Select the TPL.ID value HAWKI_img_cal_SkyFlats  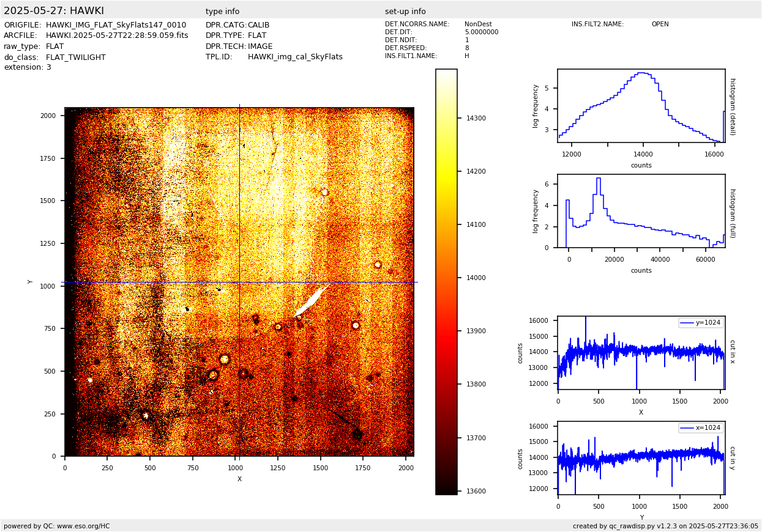point(295,57)
